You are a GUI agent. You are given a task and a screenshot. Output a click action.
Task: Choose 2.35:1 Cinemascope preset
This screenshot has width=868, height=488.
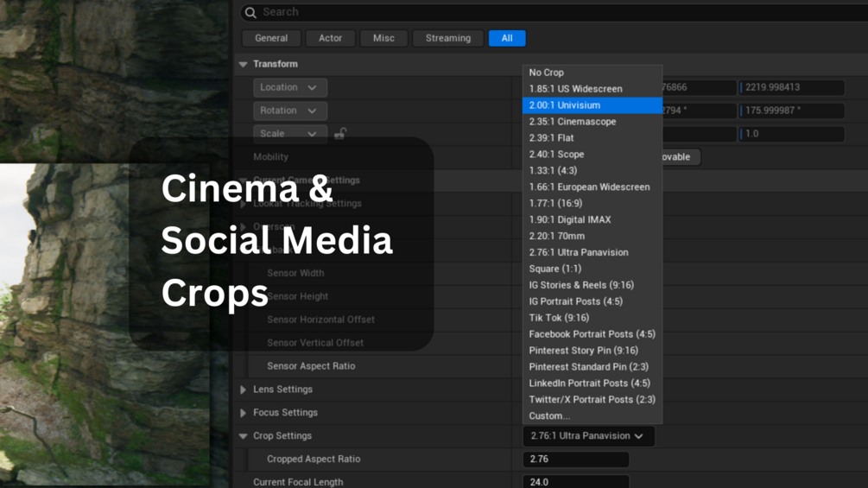click(592, 122)
